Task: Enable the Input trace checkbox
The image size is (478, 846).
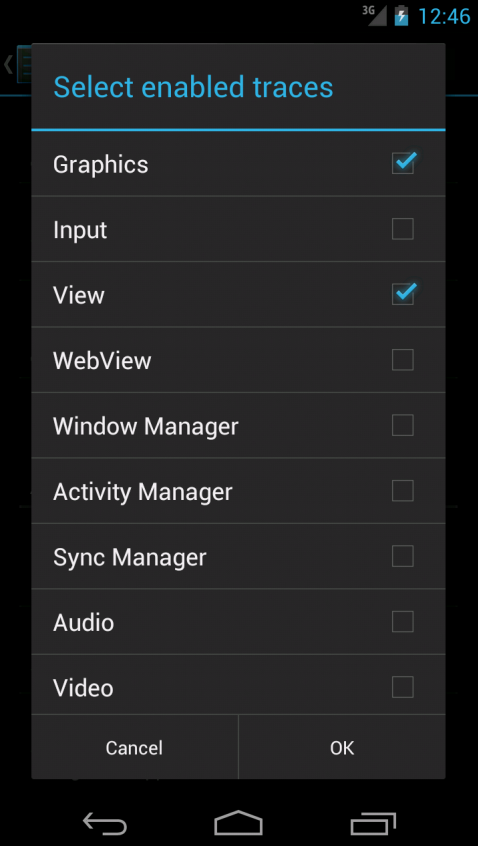Action: 403,229
